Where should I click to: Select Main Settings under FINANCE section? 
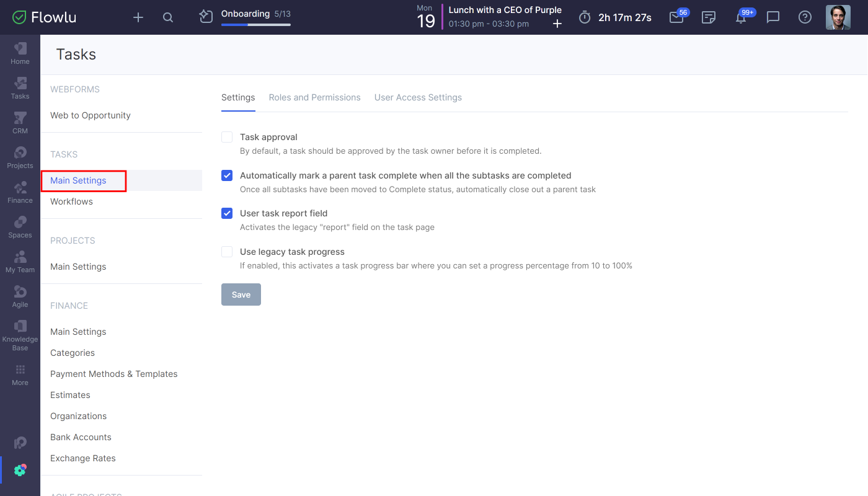click(78, 332)
